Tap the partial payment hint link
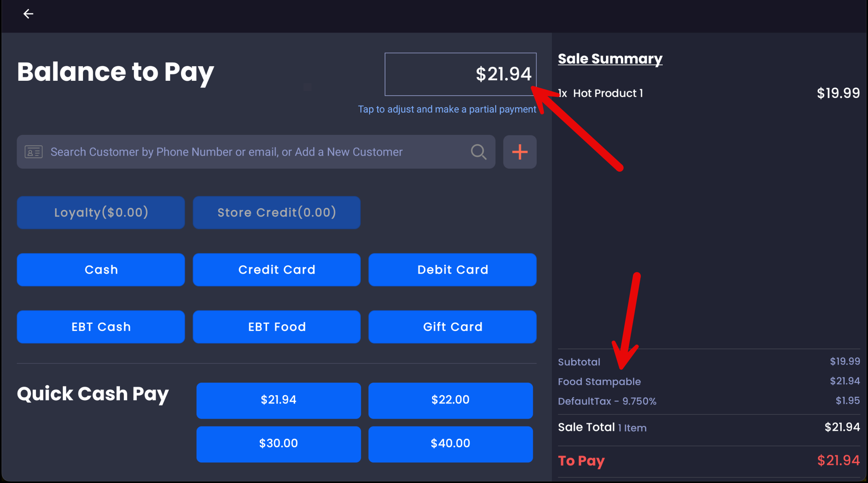The height and width of the screenshot is (483, 868). 447,109
